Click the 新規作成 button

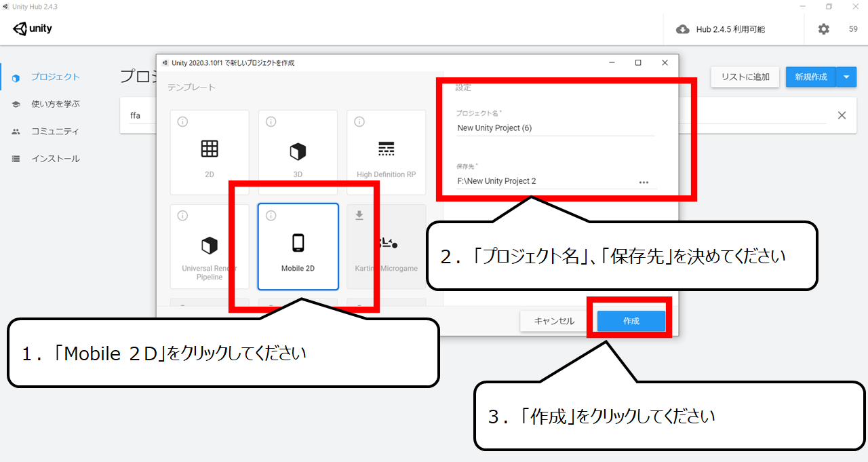click(811, 77)
